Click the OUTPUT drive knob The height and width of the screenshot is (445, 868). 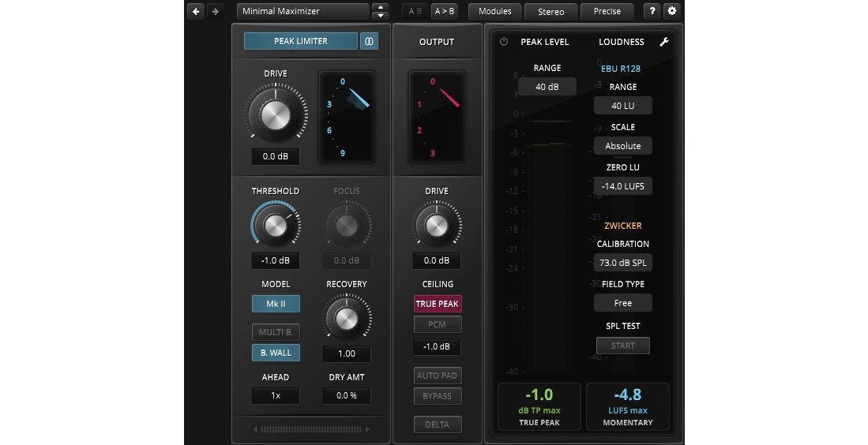437,225
